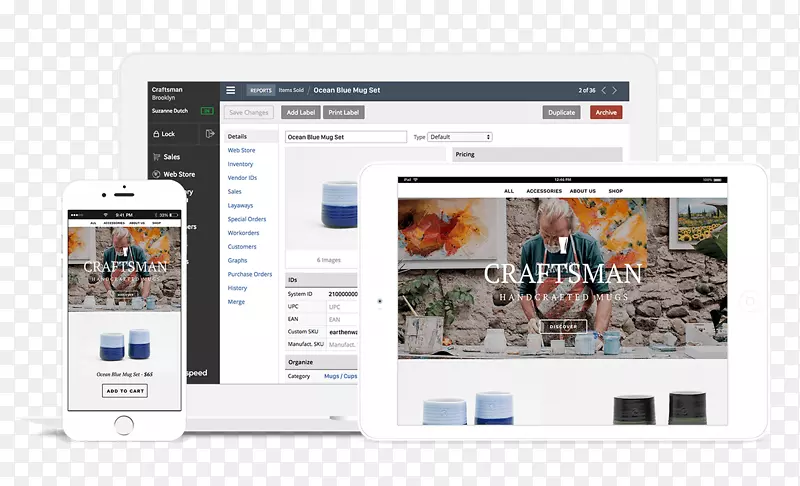Click Lock in laptop sidebar
The height and width of the screenshot is (486, 800).
168,134
